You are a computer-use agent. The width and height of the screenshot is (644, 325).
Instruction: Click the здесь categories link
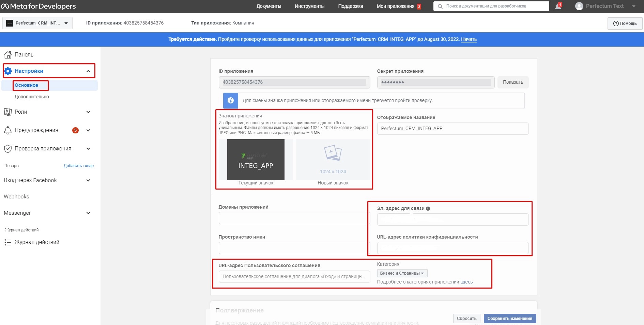coord(466,282)
